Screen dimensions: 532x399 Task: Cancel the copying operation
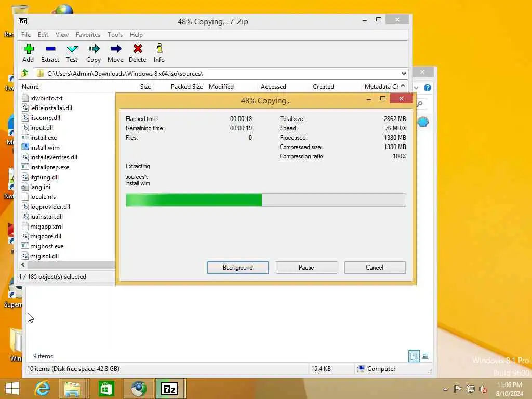[x=375, y=268]
